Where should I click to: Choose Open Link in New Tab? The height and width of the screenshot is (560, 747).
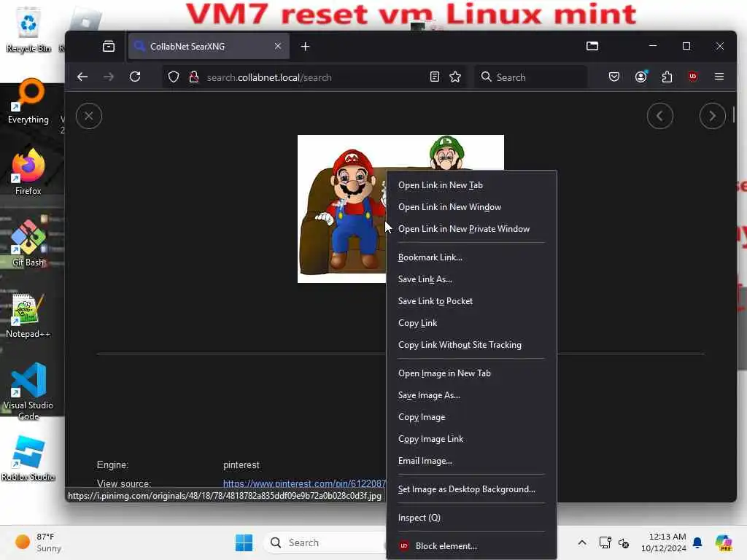(471, 185)
